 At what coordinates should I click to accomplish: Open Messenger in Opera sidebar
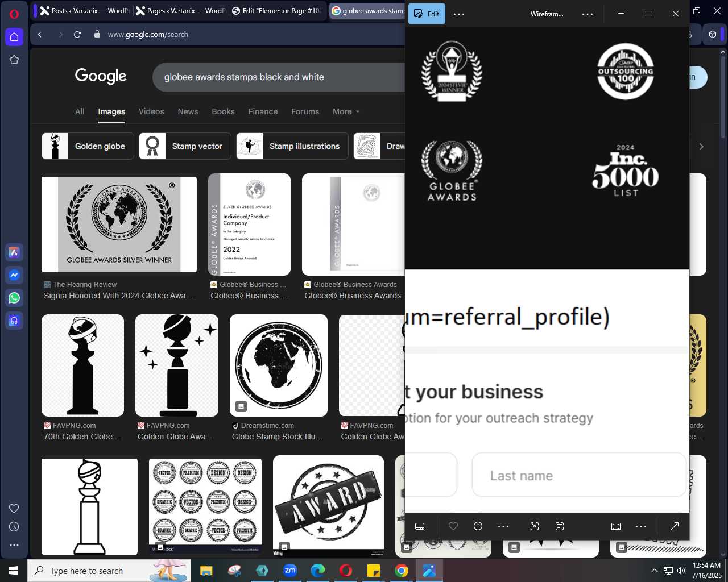point(14,275)
